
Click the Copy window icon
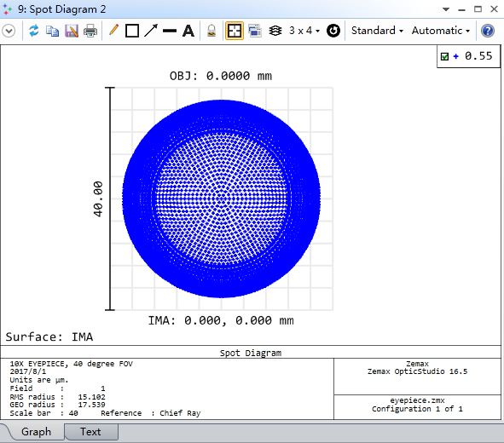[x=52, y=32]
